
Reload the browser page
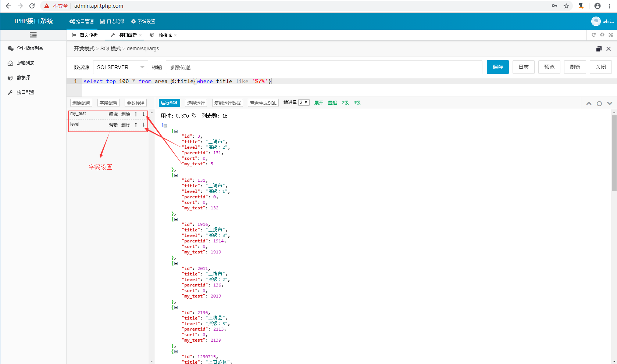pyautogui.click(x=32, y=6)
